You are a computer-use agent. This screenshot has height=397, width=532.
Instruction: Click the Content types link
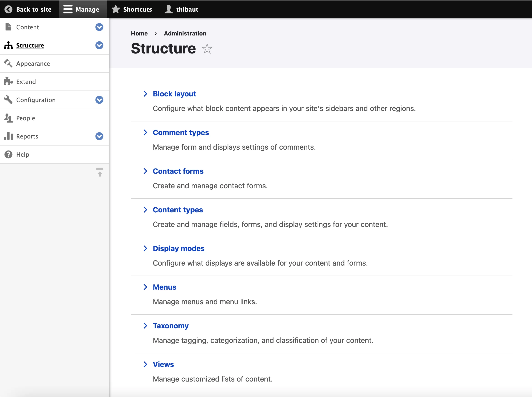coord(178,210)
